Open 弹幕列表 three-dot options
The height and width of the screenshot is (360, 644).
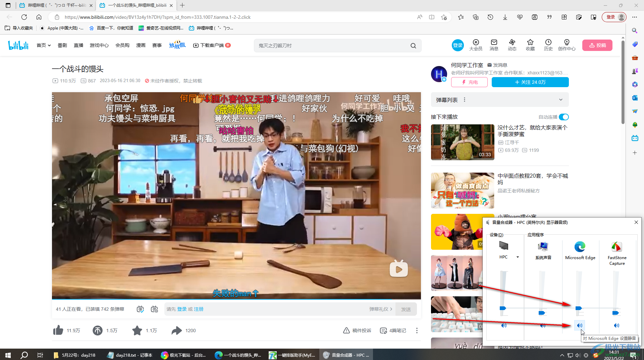pyautogui.click(x=465, y=100)
